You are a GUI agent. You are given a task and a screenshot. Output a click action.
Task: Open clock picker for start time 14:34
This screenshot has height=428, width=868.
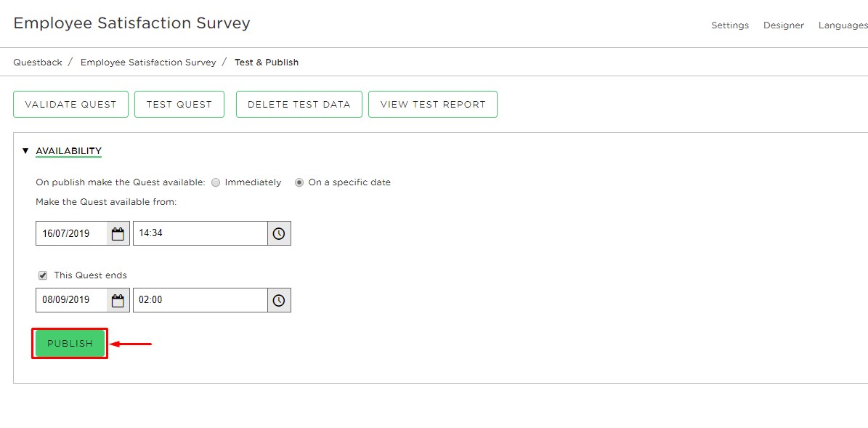click(x=279, y=233)
